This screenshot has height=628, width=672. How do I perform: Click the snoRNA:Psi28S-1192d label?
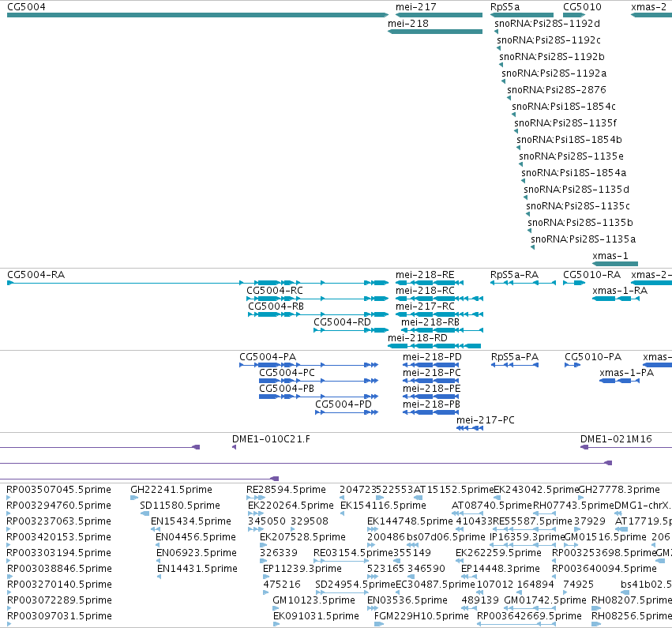(547, 24)
